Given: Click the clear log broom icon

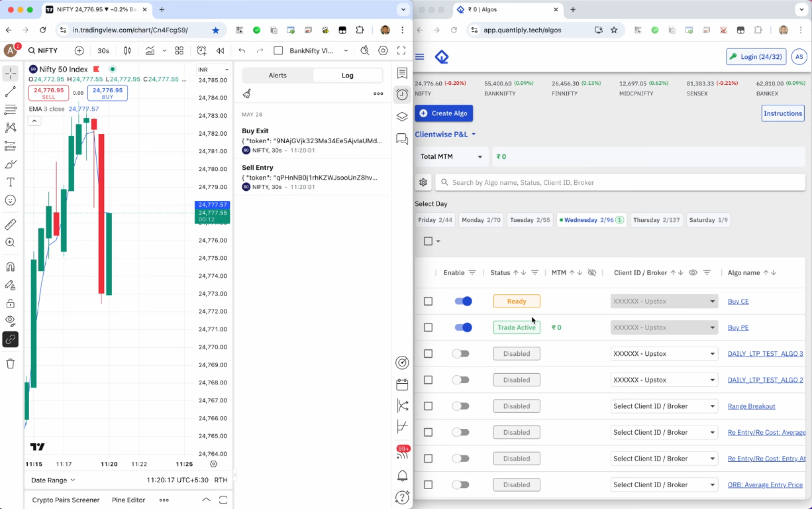Looking at the screenshot, I should 247,93.
